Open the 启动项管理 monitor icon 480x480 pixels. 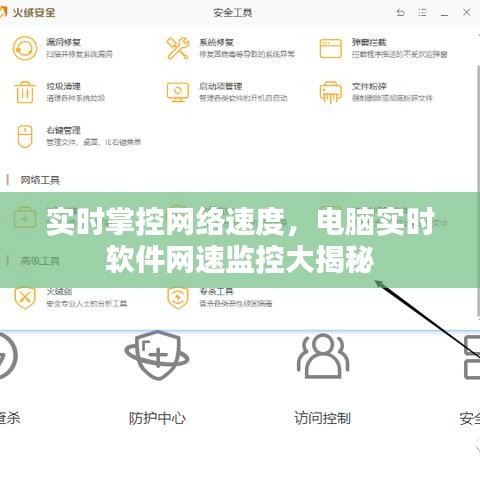(178, 92)
